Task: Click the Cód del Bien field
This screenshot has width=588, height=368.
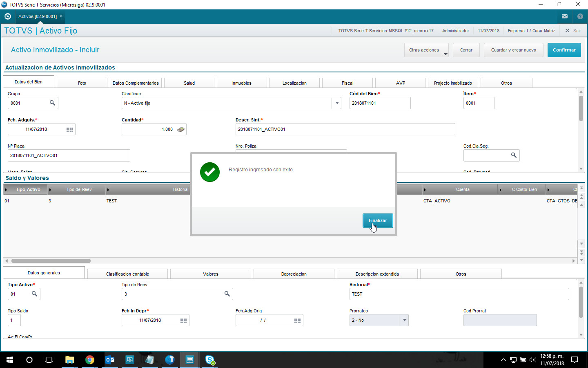Action: [380, 103]
